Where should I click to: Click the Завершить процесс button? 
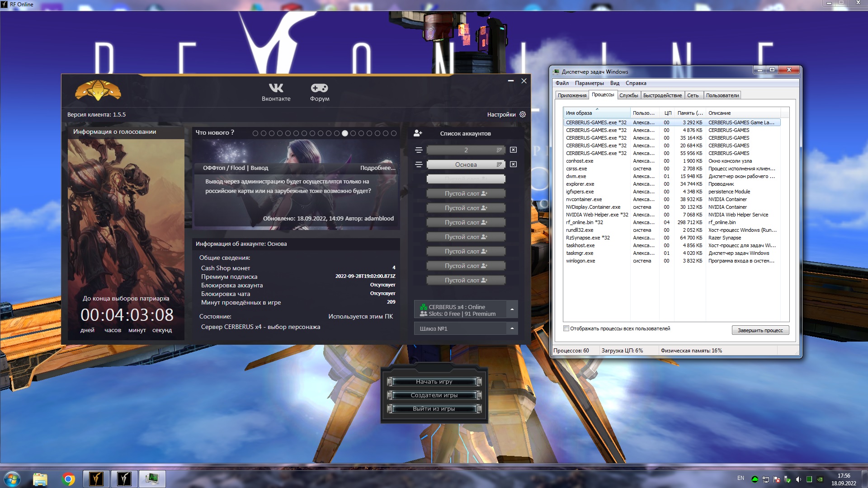[760, 330]
